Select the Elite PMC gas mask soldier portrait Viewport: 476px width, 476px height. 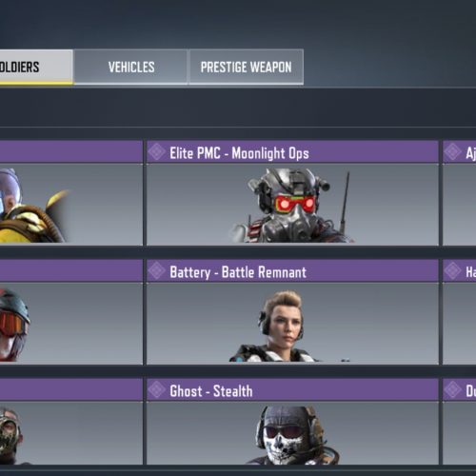click(290, 206)
